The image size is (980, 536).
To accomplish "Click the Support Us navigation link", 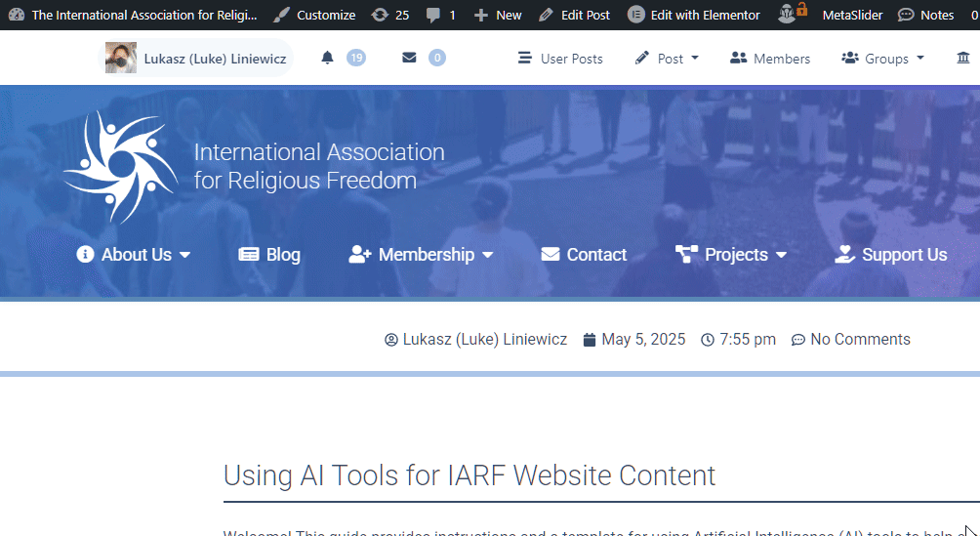I will pos(891,255).
